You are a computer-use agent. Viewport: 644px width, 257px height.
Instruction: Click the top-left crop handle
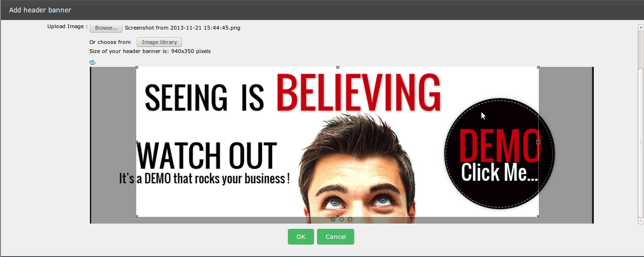coord(137,67)
